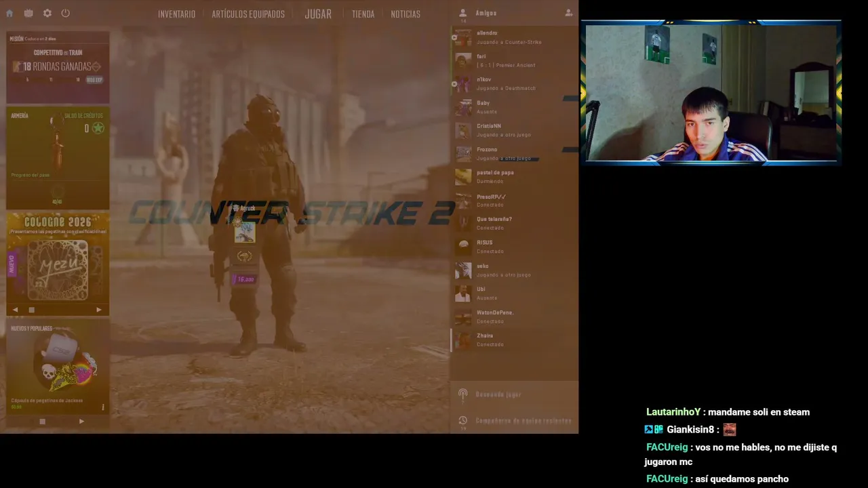Click allendro's avatar picture

click(463, 37)
